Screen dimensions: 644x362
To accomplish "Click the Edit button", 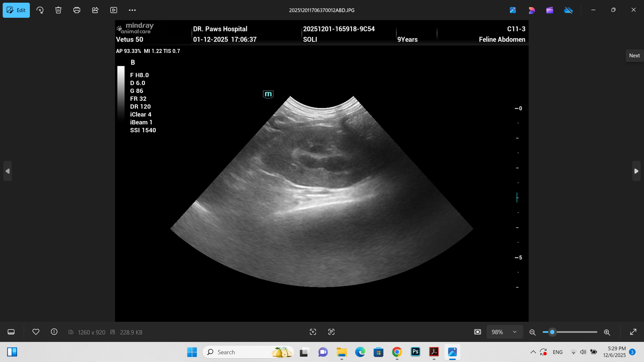I will [x=16, y=10].
